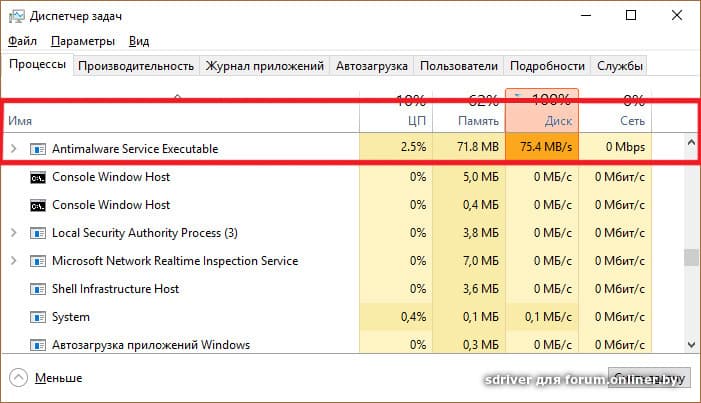Select the Автозагрузка приложений Windows process row
The width and height of the screenshot is (701, 403).
click(x=150, y=345)
